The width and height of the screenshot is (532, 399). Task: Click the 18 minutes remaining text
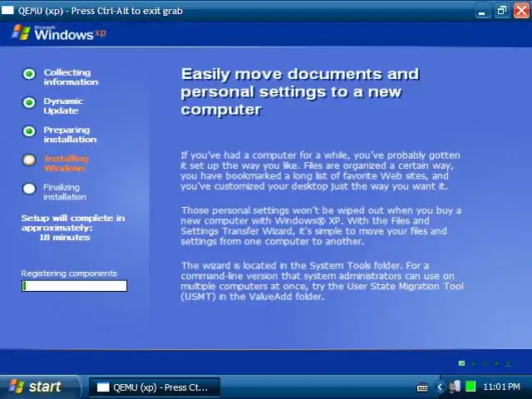[x=65, y=238]
